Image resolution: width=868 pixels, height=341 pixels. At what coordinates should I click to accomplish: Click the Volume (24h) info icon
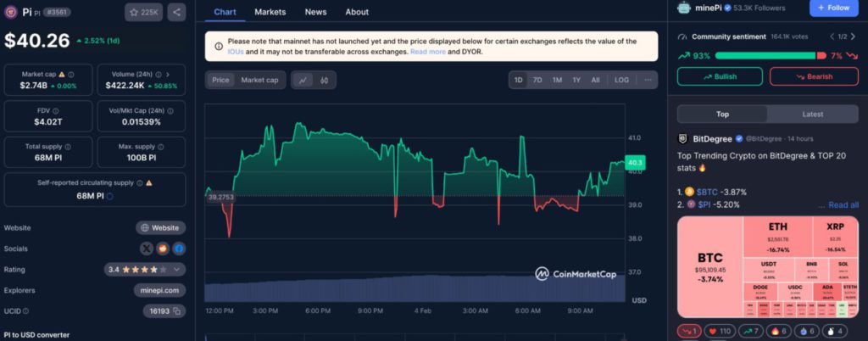pyautogui.click(x=159, y=74)
